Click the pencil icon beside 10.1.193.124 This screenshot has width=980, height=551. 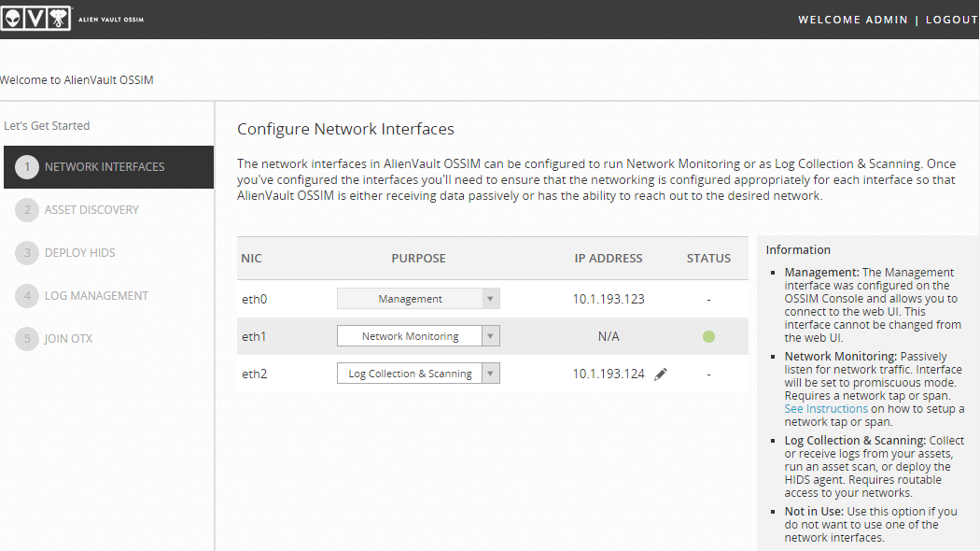[661, 374]
